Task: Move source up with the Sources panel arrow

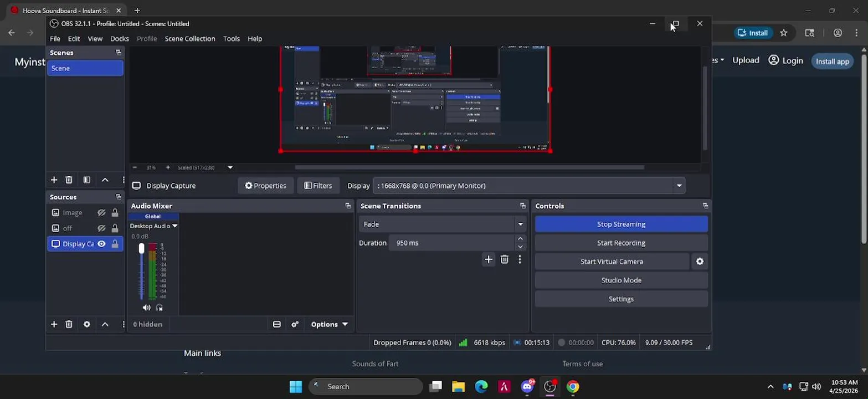Action: point(105,324)
